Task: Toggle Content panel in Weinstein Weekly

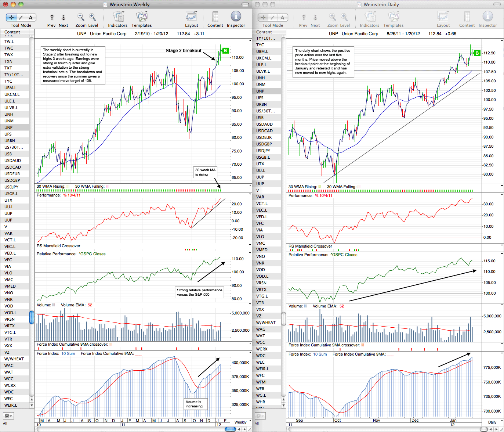Action: [x=215, y=17]
